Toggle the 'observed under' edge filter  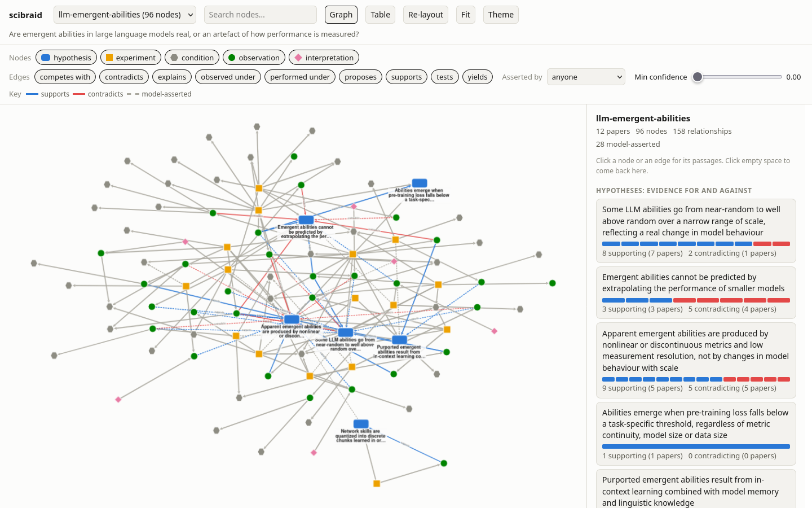click(228, 77)
